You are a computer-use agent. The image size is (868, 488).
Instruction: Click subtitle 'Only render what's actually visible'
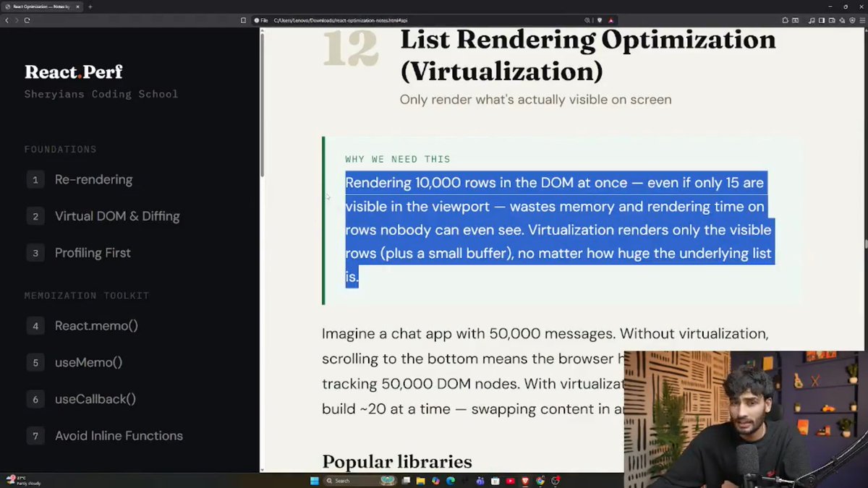(535, 100)
